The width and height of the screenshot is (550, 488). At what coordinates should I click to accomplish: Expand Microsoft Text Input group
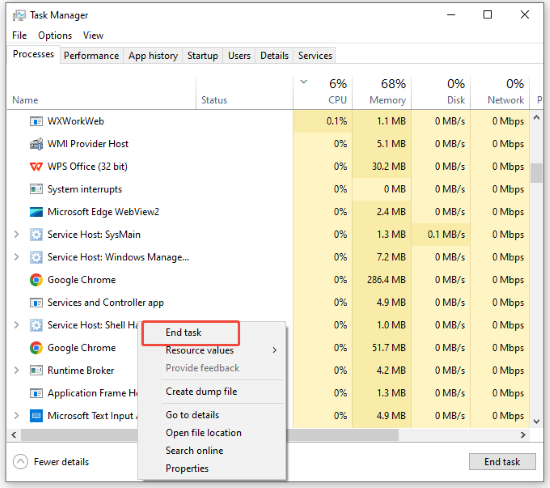pos(16,416)
